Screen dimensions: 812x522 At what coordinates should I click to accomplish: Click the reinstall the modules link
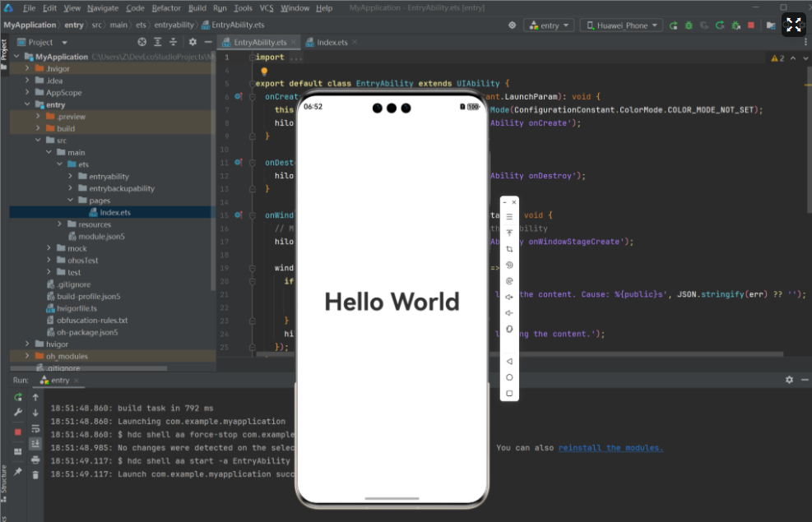[610, 447]
